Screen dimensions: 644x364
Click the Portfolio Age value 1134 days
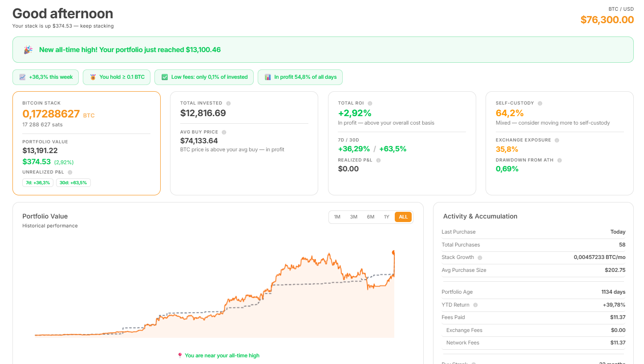[613, 292]
